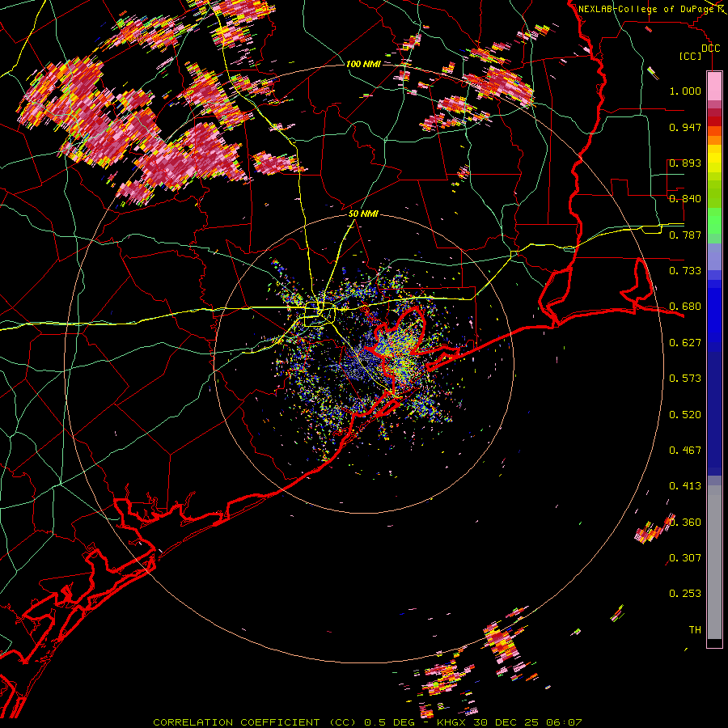Select the 0.467 legend value
This screenshot has height=728, width=728.
click(685, 451)
